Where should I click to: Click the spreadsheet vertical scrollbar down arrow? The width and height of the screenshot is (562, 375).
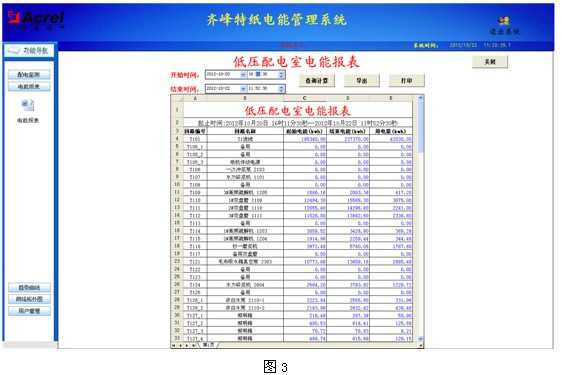(421, 338)
